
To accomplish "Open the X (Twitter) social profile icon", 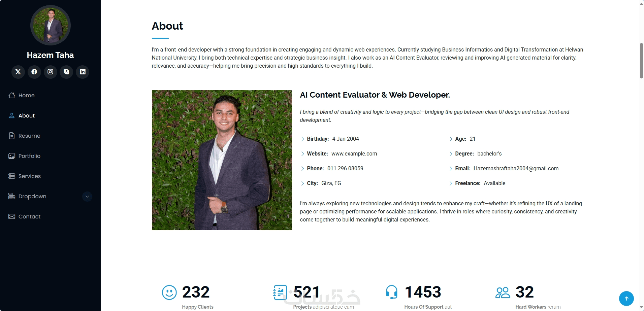I will pos(18,72).
